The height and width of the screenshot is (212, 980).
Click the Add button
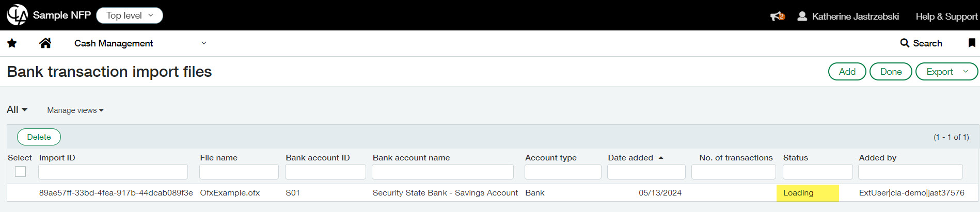[x=847, y=72]
